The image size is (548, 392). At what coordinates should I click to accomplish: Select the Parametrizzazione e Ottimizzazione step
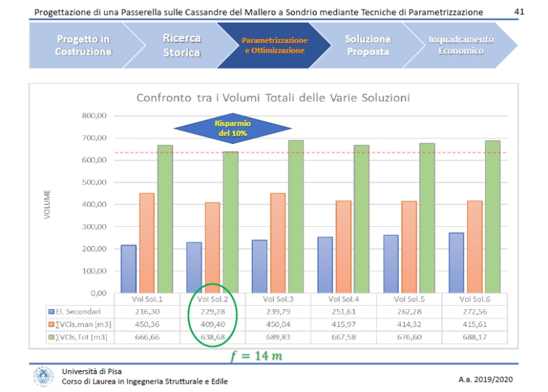tap(274, 45)
